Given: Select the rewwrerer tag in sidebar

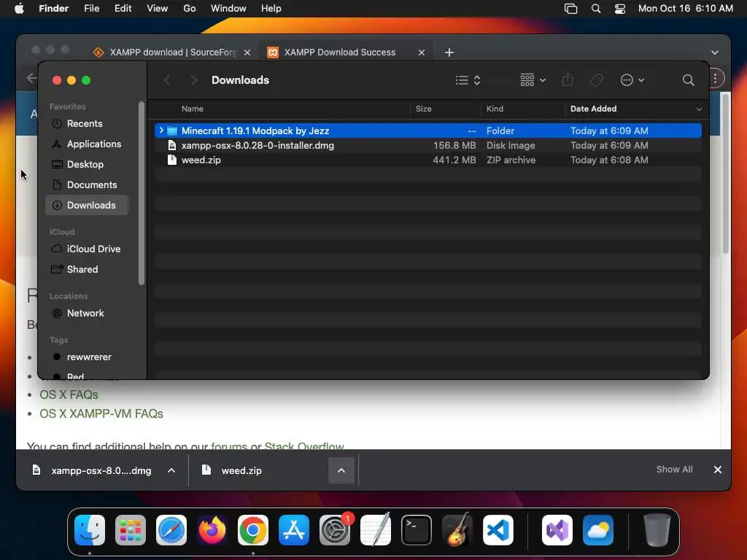Looking at the screenshot, I should (87, 357).
